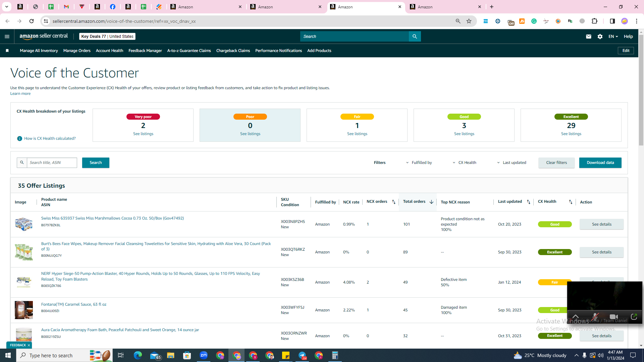644x362 pixels.
Task: Click the bookmark flag icon in nav bar
Action: [x=7, y=51]
